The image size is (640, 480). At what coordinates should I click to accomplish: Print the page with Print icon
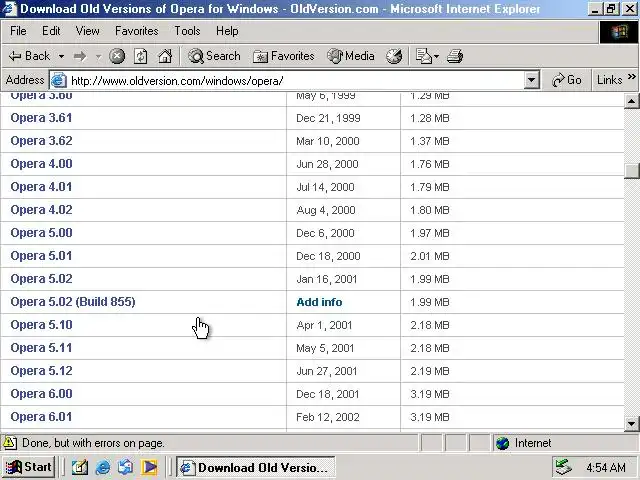click(x=455, y=56)
